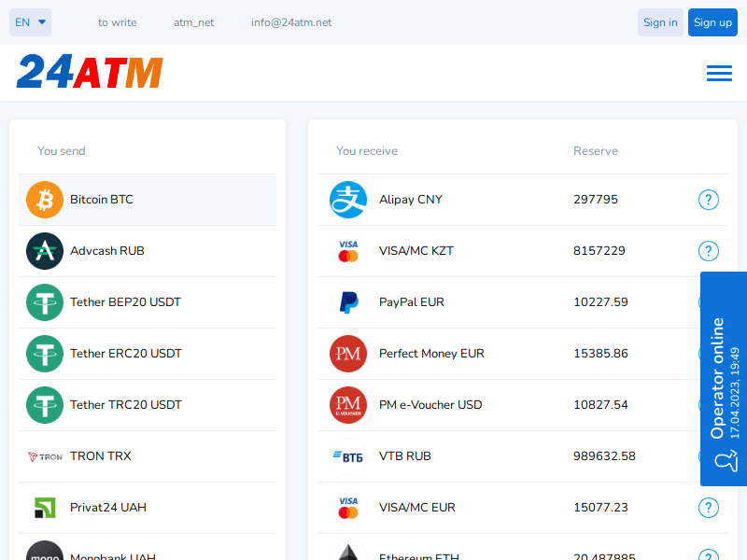Pick the Perfect Money EUR icon
The height and width of the screenshot is (560, 747).
coord(348,354)
